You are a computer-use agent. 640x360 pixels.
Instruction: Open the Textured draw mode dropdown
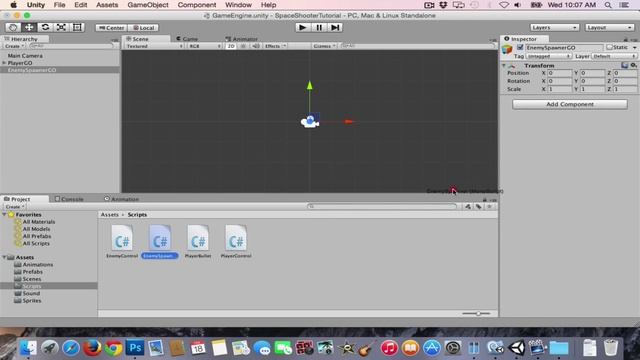[x=154, y=46]
